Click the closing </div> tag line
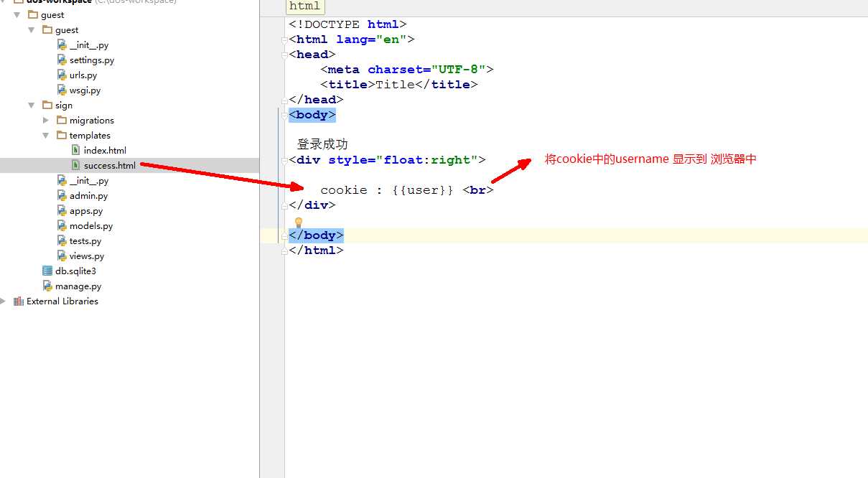 (x=312, y=205)
